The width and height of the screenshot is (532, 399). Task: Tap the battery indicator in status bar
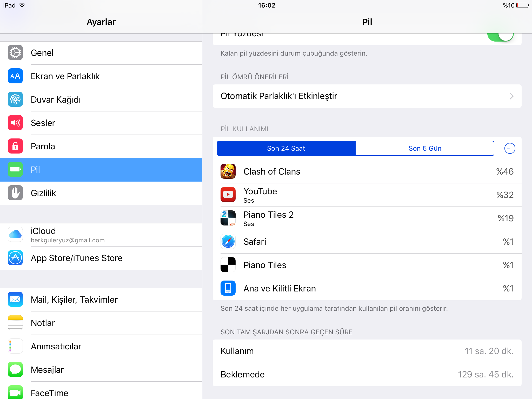click(523, 5)
